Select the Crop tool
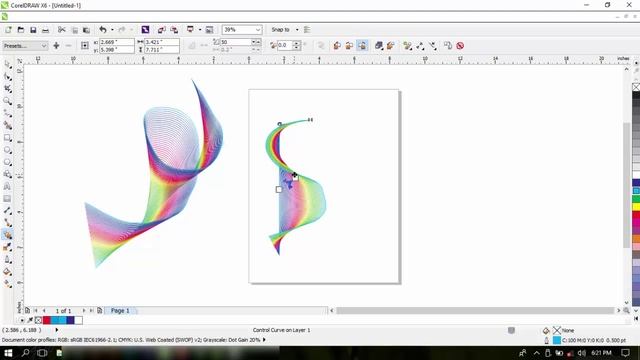The height and width of the screenshot is (360, 640). pyautogui.click(x=7, y=89)
